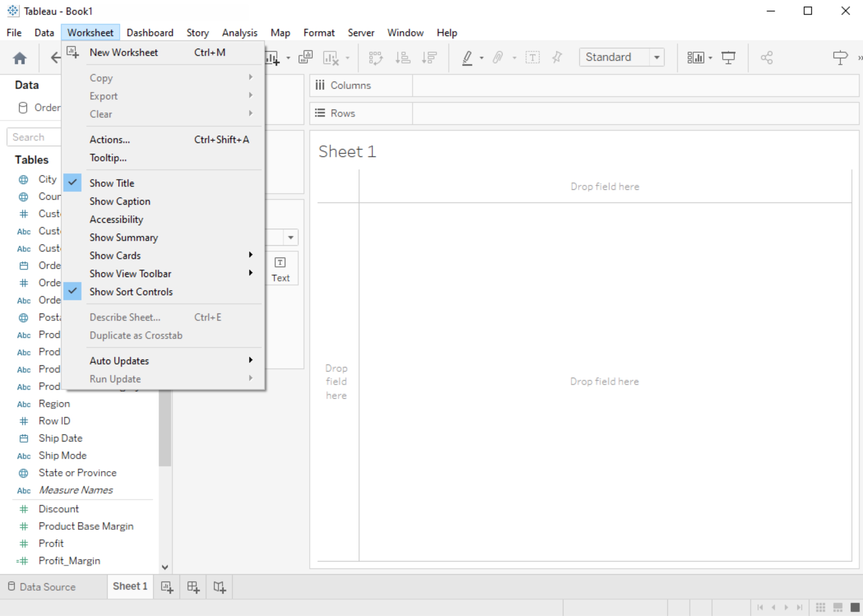This screenshot has height=616, width=863.
Task: Open the dropdown arrow beside New Worksheet icon
Action: pyautogui.click(x=288, y=58)
